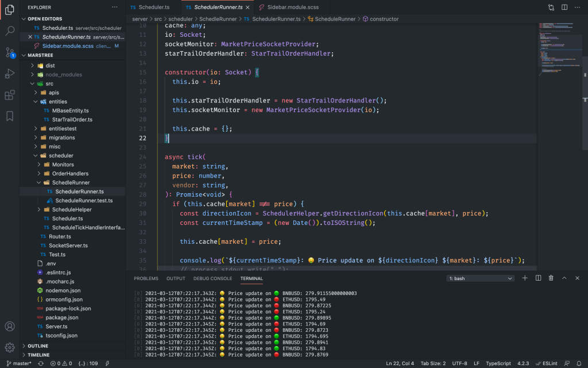Open the Search view in activity bar
The height and width of the screenshot is (368, 588).
10,31
